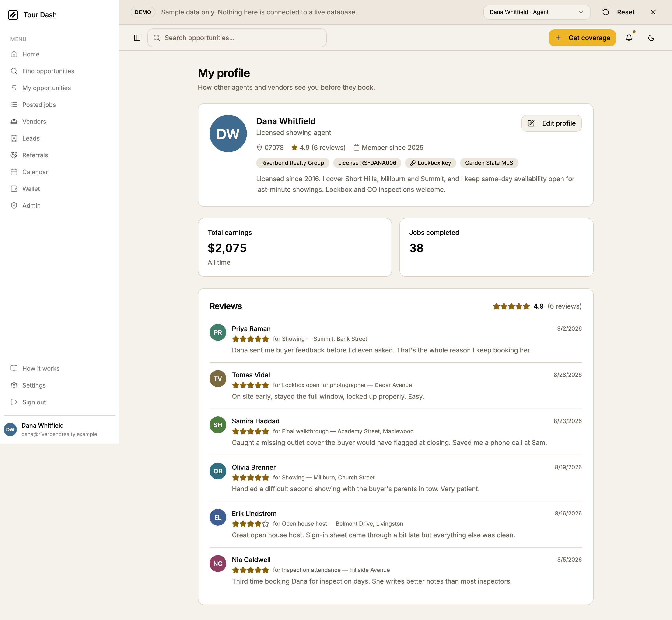Open the notifications bell
This screenshot has width=672, height=620.
click(x=629, y=38)
